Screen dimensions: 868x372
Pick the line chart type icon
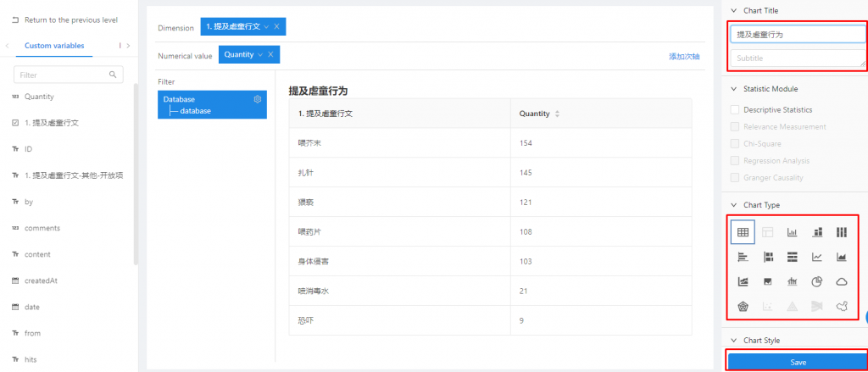[817, 257]
